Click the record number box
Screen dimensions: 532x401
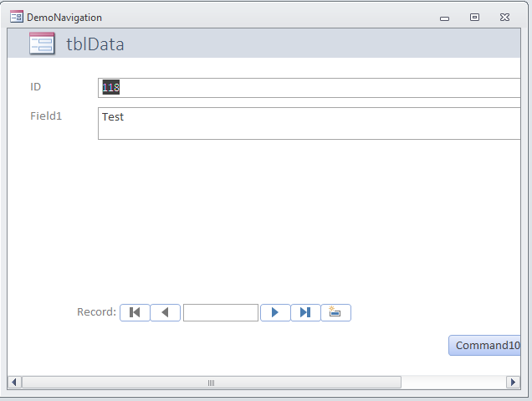click(x=221, y=312)
